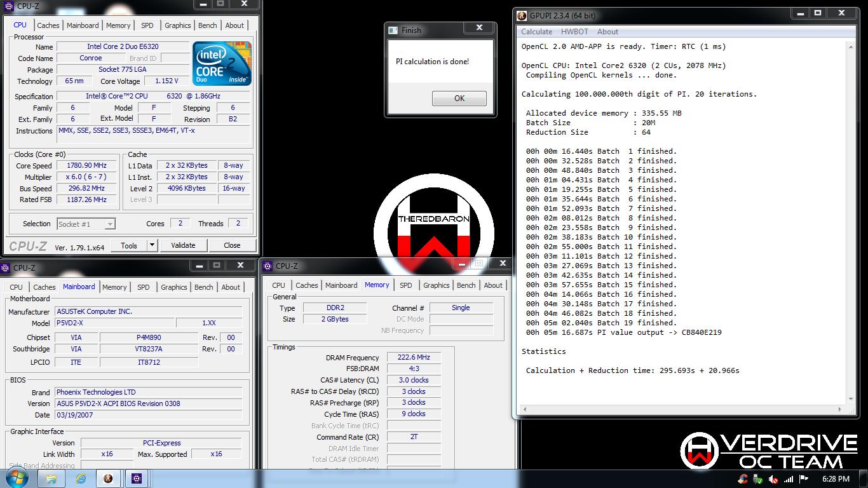Close the Finish dialog
The width and height of the screenshot is (868, 488).
[480, 27]
